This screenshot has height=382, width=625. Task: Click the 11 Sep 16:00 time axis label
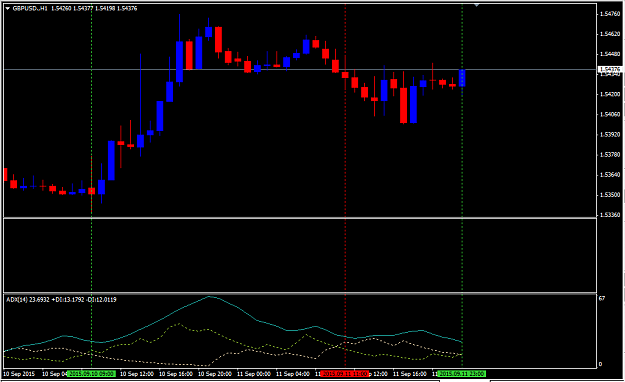(x=410, y=374)
